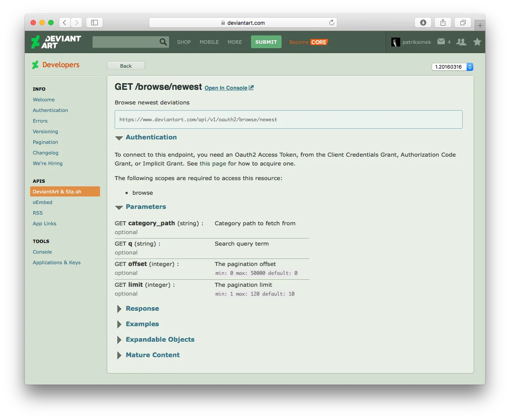The image size is (510, 420).
Task: Click the search magnifier icon
Action: pos(163,42)
